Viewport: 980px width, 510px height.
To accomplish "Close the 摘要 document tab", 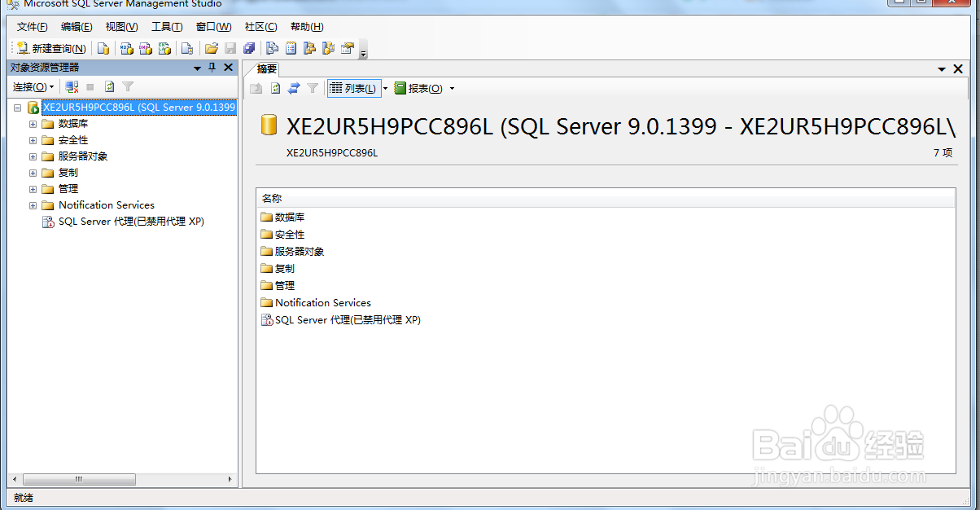I will (x=959, y=69).
